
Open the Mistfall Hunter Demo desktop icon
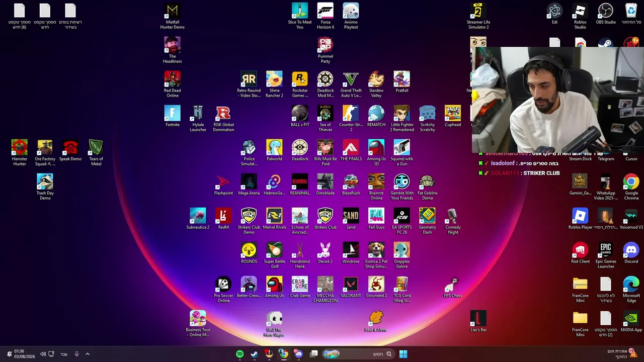point(172,16)
